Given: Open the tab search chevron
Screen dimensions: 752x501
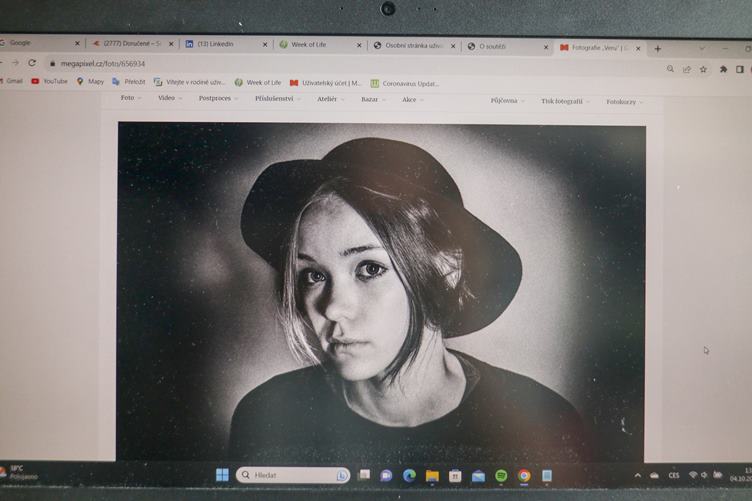Looking at the screenshot, I should [x=702, y=48].
